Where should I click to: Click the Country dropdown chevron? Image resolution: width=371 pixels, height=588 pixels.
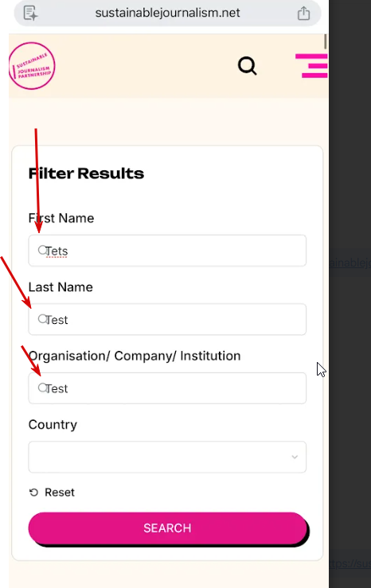point(295,457)
